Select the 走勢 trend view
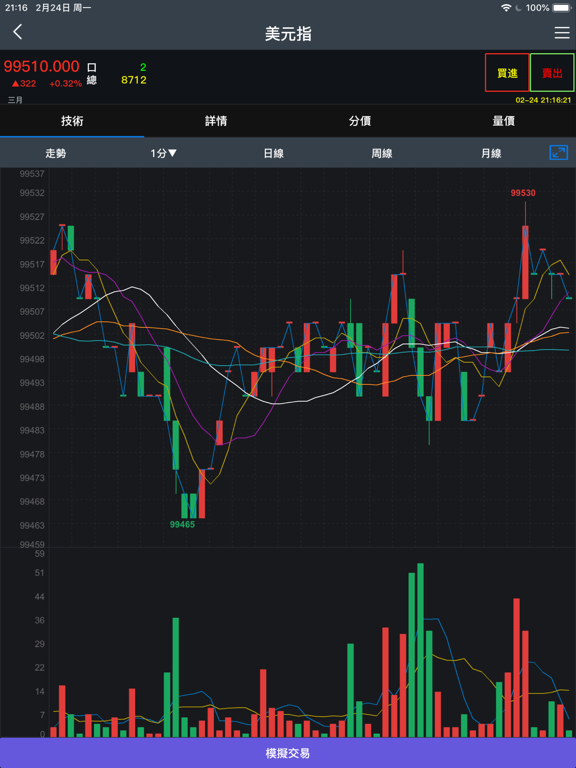Screen dimensions: 576x768 coord(55,153)
